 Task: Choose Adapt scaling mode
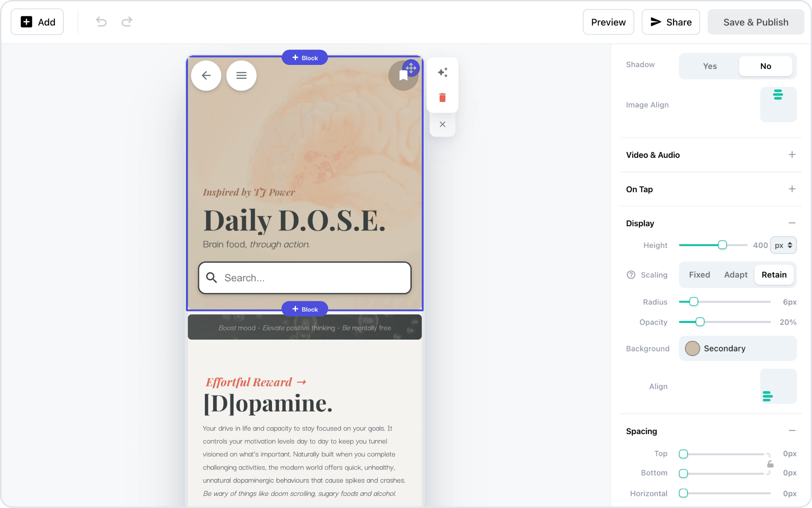pyautogui.click(x=736, y=275)
